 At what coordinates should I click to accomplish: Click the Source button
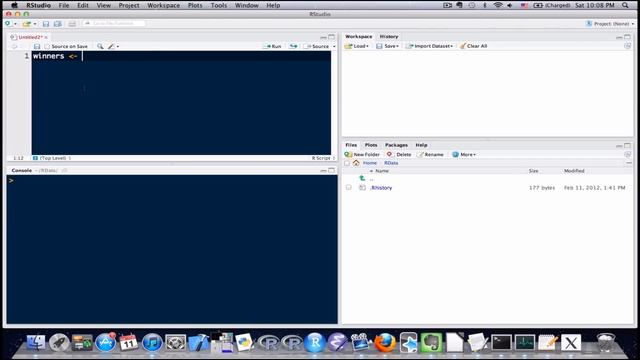[317, 46]
